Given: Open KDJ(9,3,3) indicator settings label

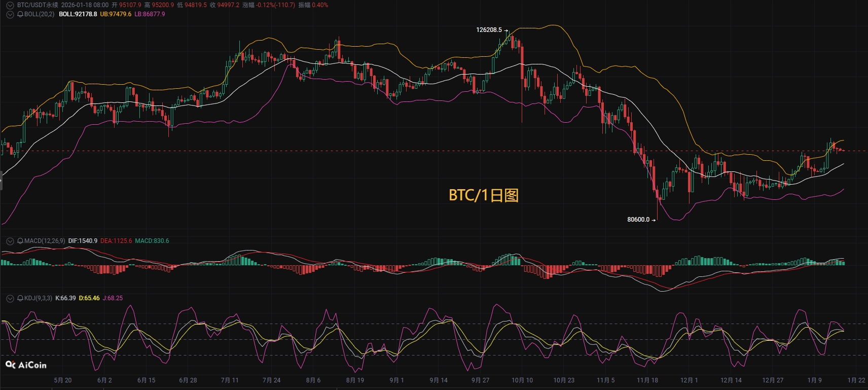Looking at the screenshot, I should (x=38, y=298).
